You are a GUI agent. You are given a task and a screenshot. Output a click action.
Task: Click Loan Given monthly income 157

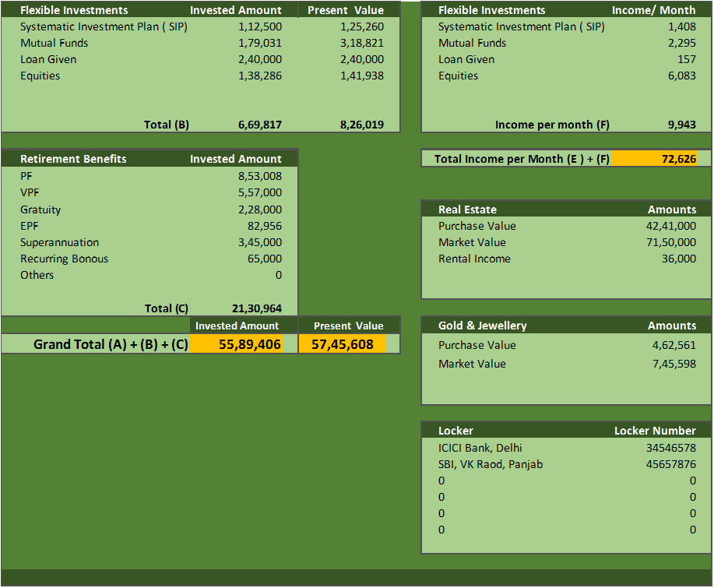coord(687,60)
